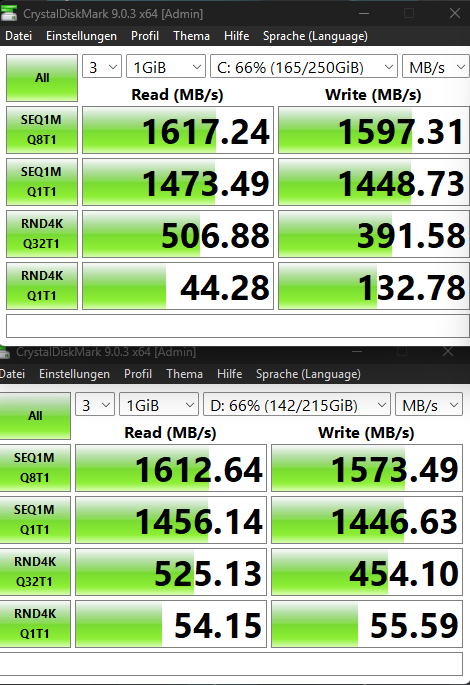The width and height of the screenshot is (470, 685).
Task: Click the 1617.24 read result
Action: tap(178, 130)
